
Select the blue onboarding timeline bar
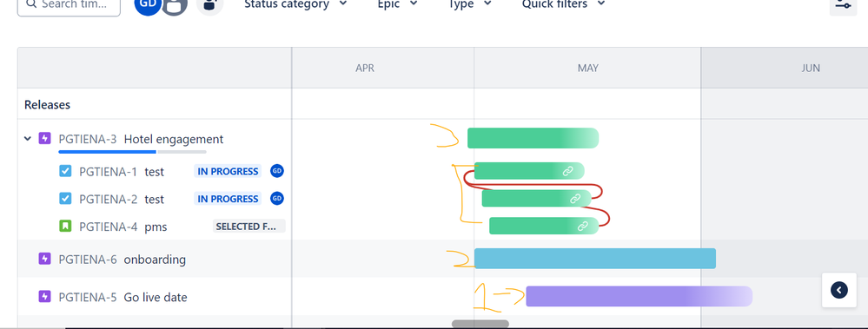tap(595, 258)
